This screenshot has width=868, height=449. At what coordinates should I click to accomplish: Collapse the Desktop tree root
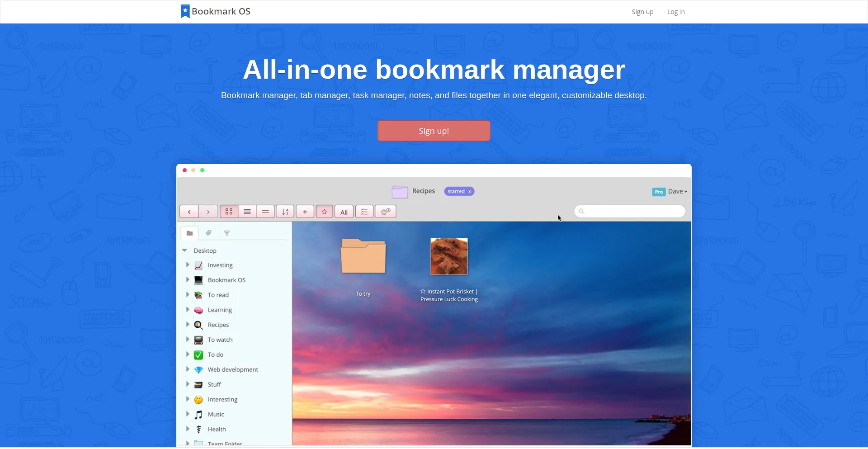(x=184, y=250)
